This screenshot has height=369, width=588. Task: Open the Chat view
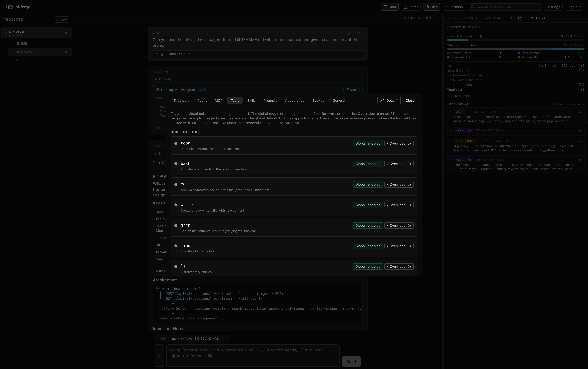click(390, 7)
